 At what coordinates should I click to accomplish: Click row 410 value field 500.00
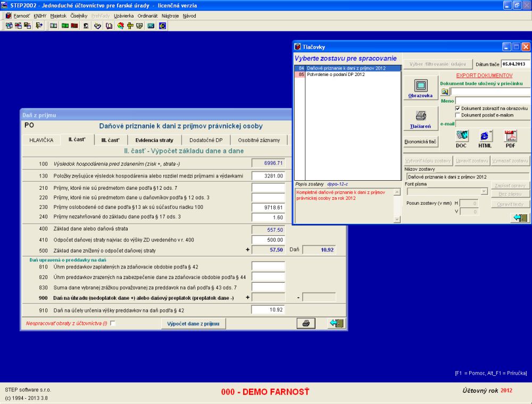pos(268,240)
